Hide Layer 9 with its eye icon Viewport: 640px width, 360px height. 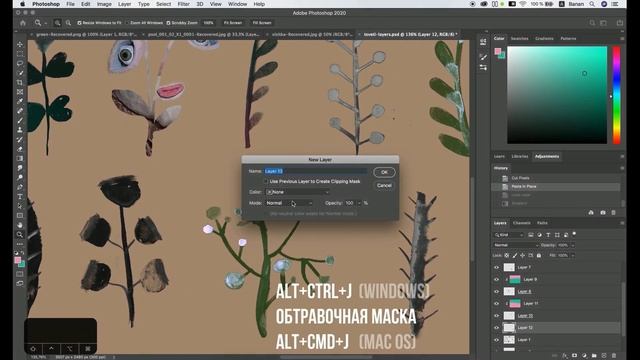pyautogui.click(x=497, y=280)
